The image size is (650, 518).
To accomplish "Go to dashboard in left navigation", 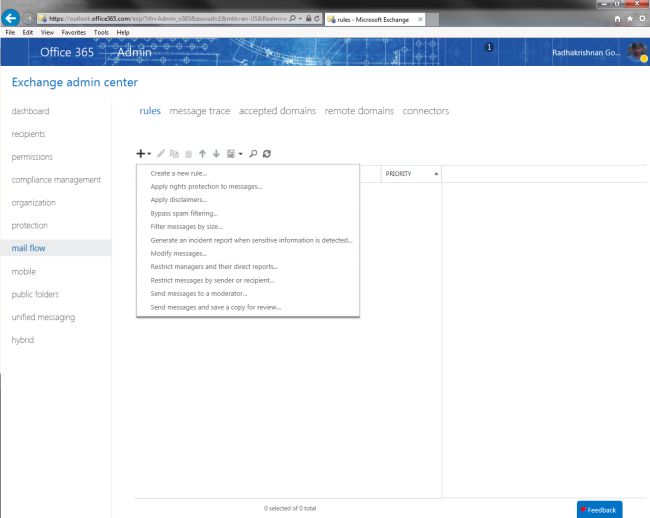I will click(x=30, y=111).
